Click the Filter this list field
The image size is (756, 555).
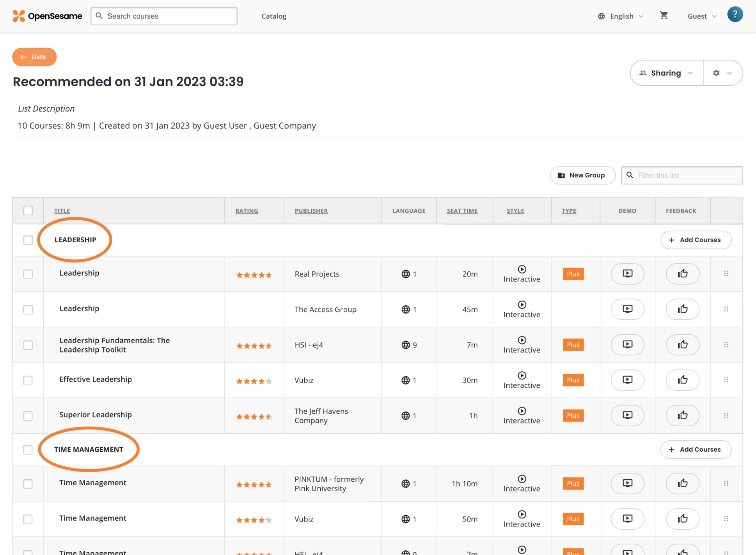pyautogui.click(x=681, y=176)
